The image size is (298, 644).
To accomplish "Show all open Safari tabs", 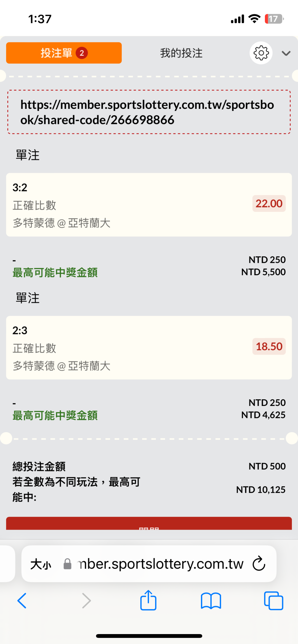I will (273, 600).
